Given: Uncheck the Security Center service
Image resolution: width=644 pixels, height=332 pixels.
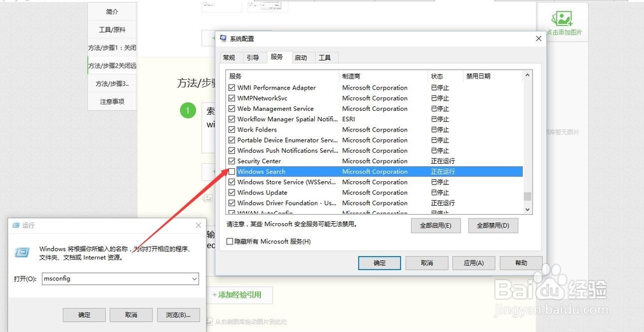Looking at the screenshot, I should pos(232,161).
